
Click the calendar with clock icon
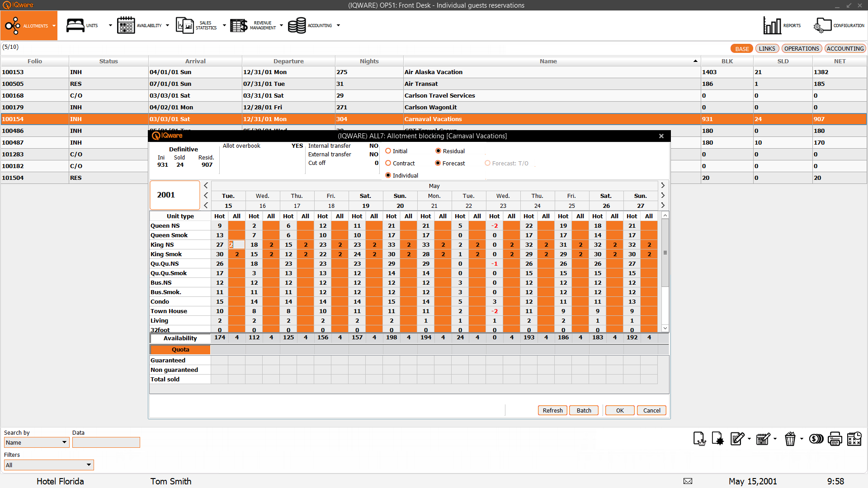(854, 439)
